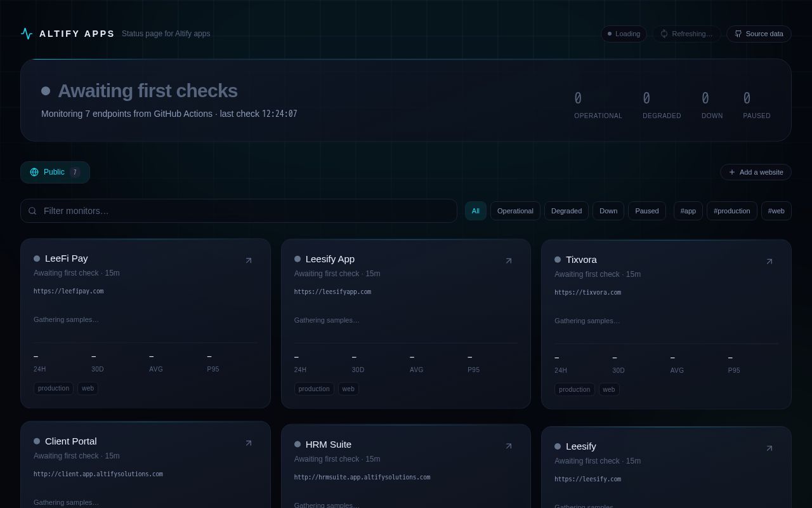Filter by Operational status
812x508 pixels.
click(515, 211)
